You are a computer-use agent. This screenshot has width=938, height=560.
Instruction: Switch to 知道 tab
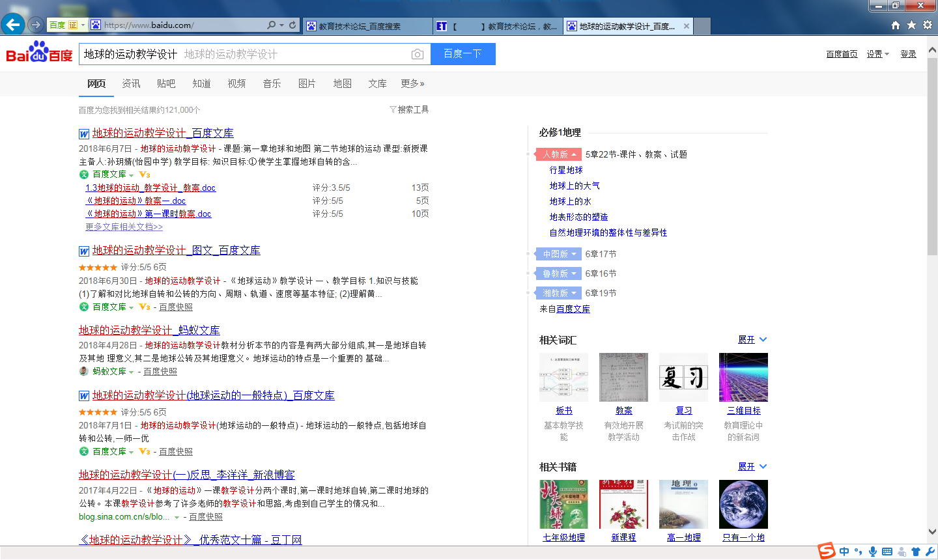[x=201, y=83]
